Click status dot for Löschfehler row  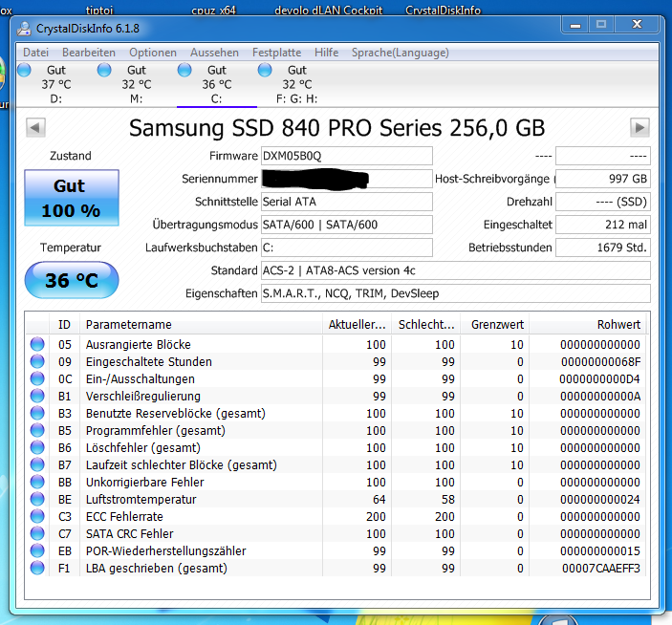coord(37,447)
